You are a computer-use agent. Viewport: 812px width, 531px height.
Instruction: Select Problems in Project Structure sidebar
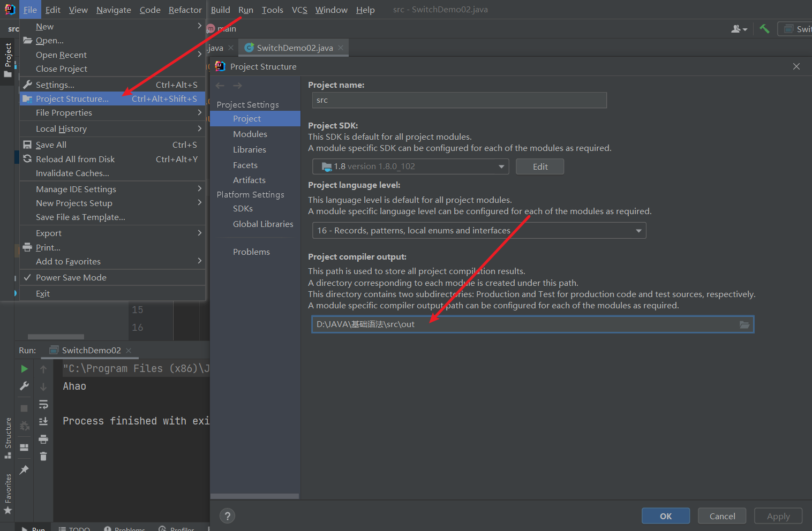click(x=255, y=252)
